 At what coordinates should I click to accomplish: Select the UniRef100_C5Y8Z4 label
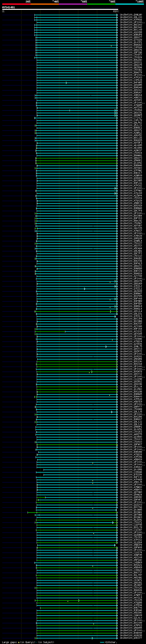pos(131,58)
